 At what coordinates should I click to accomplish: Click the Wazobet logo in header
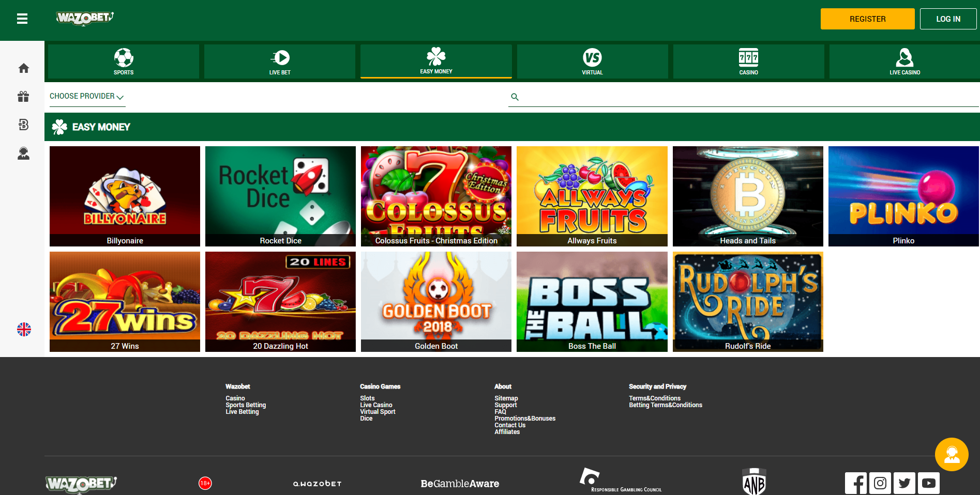pos(85,18)
